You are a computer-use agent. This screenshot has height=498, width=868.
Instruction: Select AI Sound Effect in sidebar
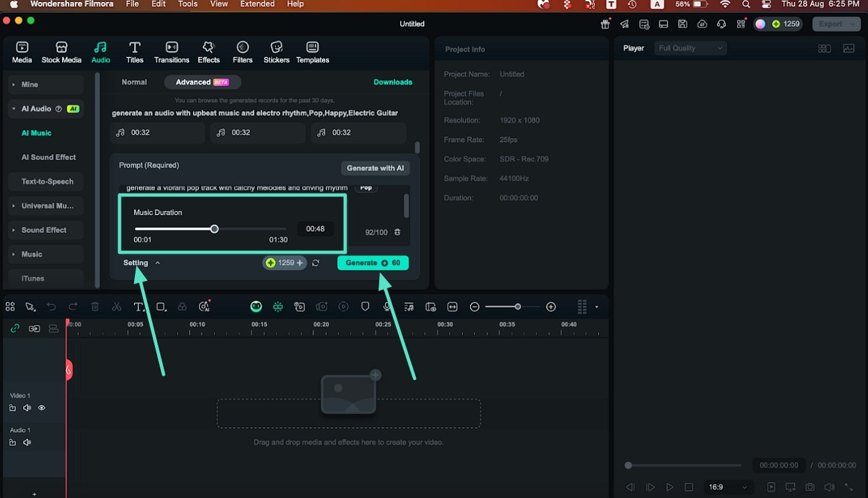click(48, 158)
